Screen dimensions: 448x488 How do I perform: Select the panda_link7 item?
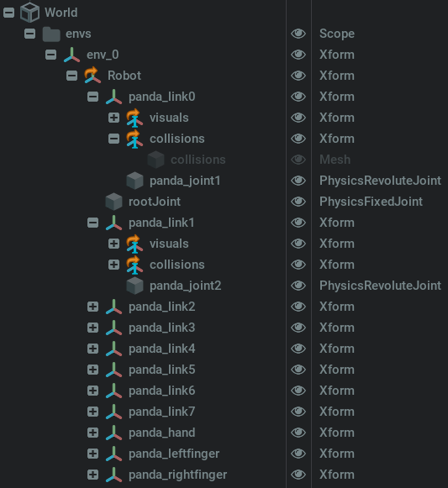[161, 412]
